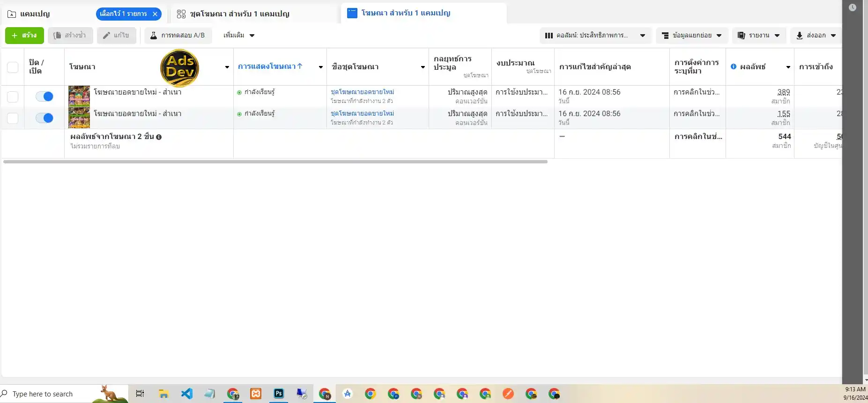Expand the เพิ่มเติม (More) dropdown
The image size is (868, 403).
[x=239, y=36]
